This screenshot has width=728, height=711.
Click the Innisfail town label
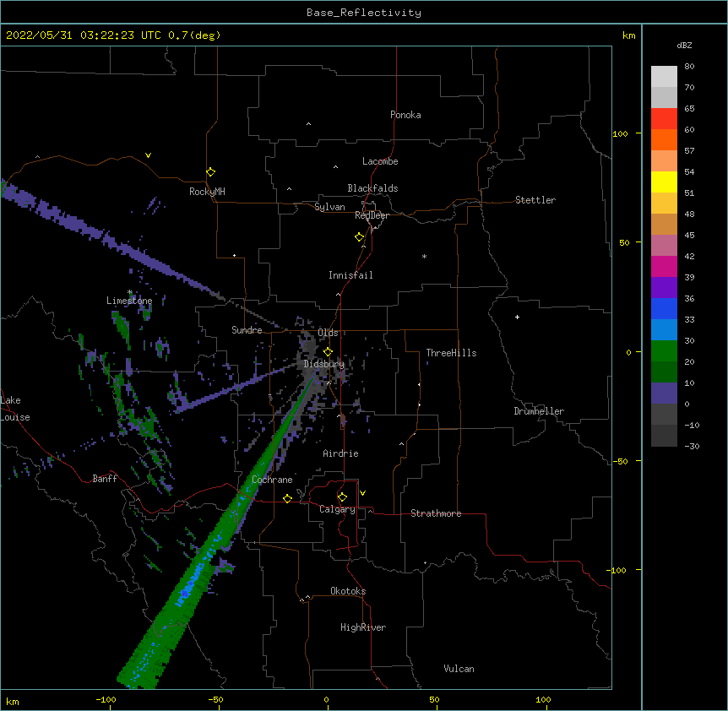[350, 275]
